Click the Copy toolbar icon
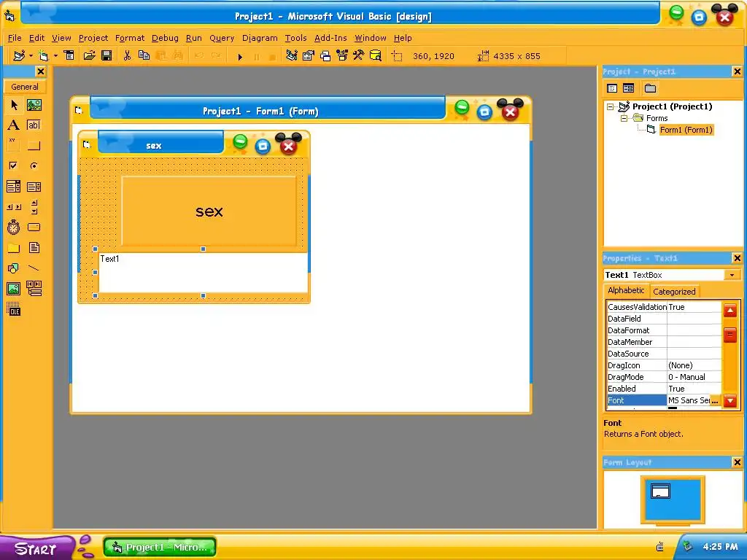Screen dimensions: 747x560 point(144,55)
